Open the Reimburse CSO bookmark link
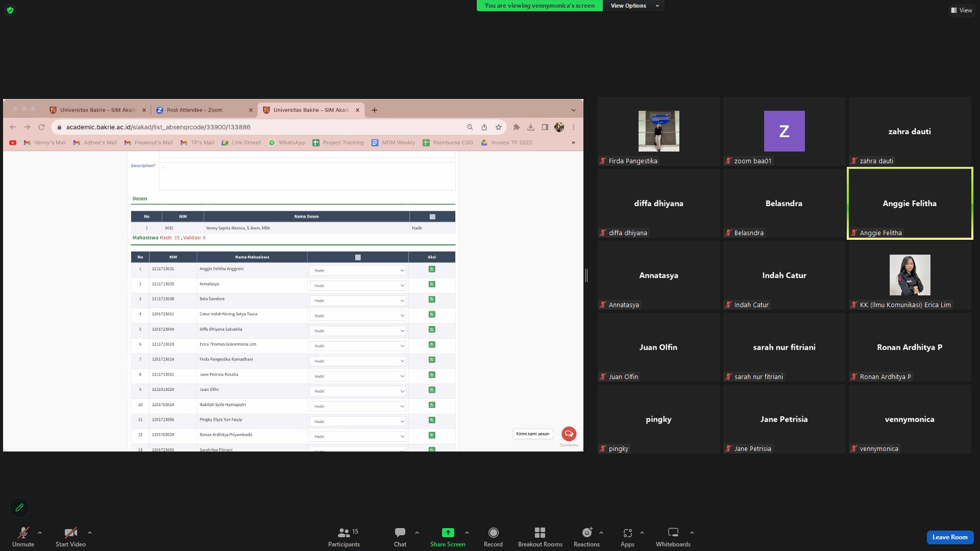The width and height of the screenshot is (980, 551). click(448, 143)
